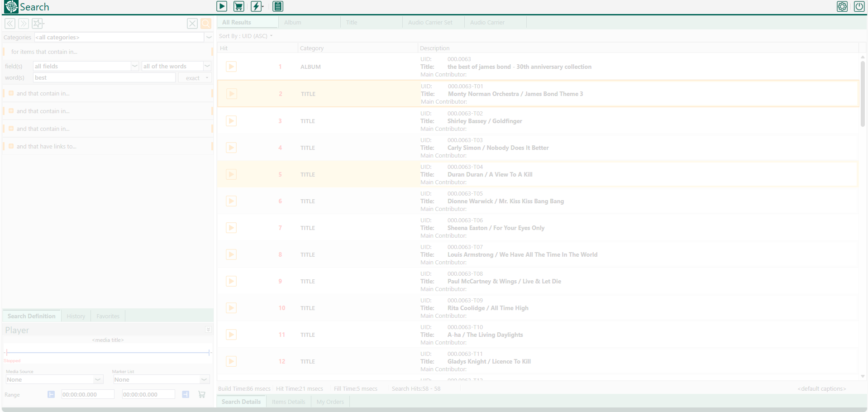Expand 'and that have links to...' criterion
The width and height of the screenshot is (868, 412).
click(x=11, y=146)
